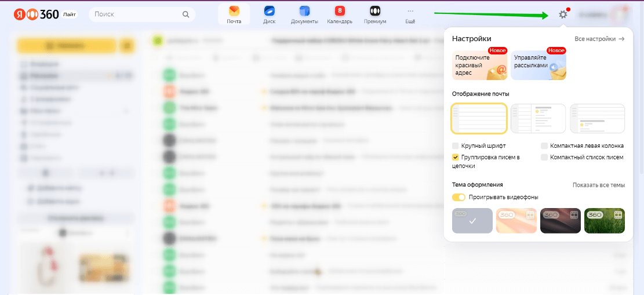Viewport: 644px width, 295px height.
Task: Uncheck Группировка писем в цепочки
Action: [x=456, y=157]
